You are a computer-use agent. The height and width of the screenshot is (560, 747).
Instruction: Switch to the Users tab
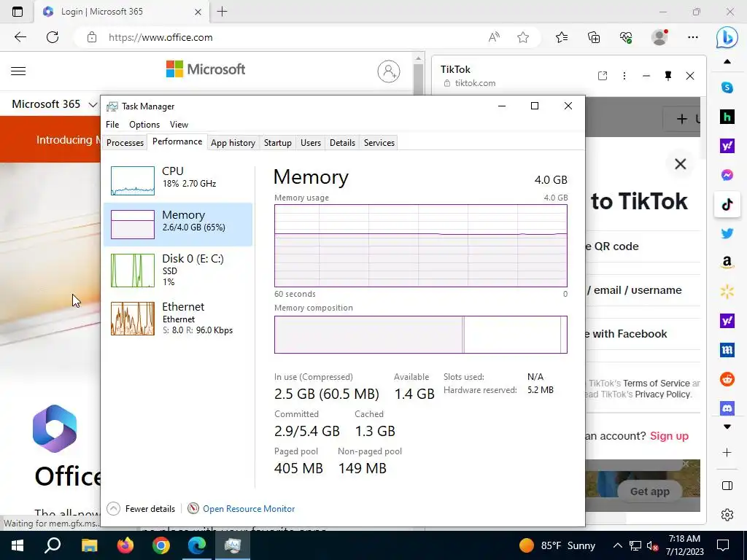click(311, 143)
